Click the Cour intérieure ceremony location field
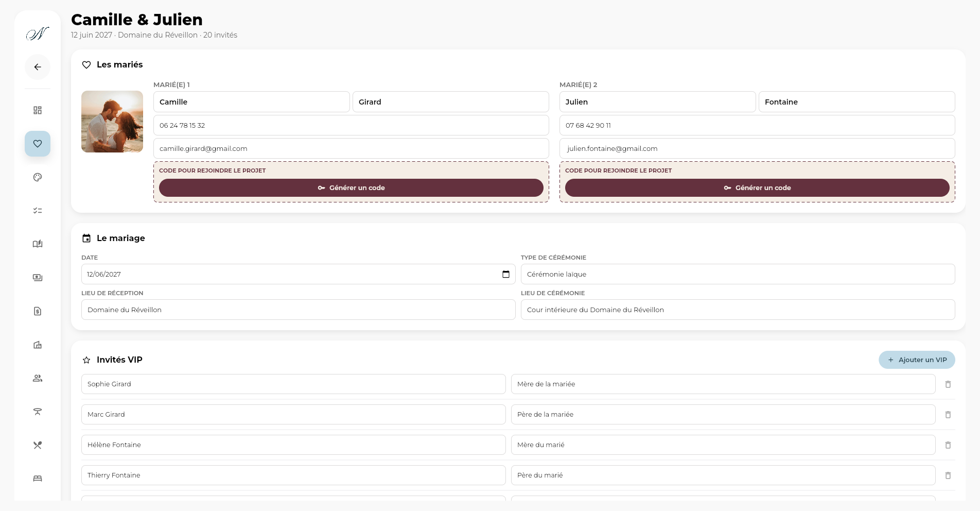 click(x=738, y=310)
